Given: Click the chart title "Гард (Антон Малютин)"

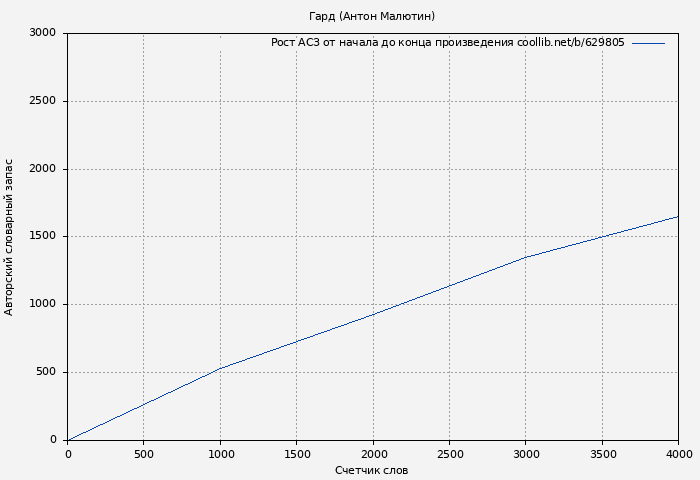Looking at the screenshot, I should click(x=372, y=16).
